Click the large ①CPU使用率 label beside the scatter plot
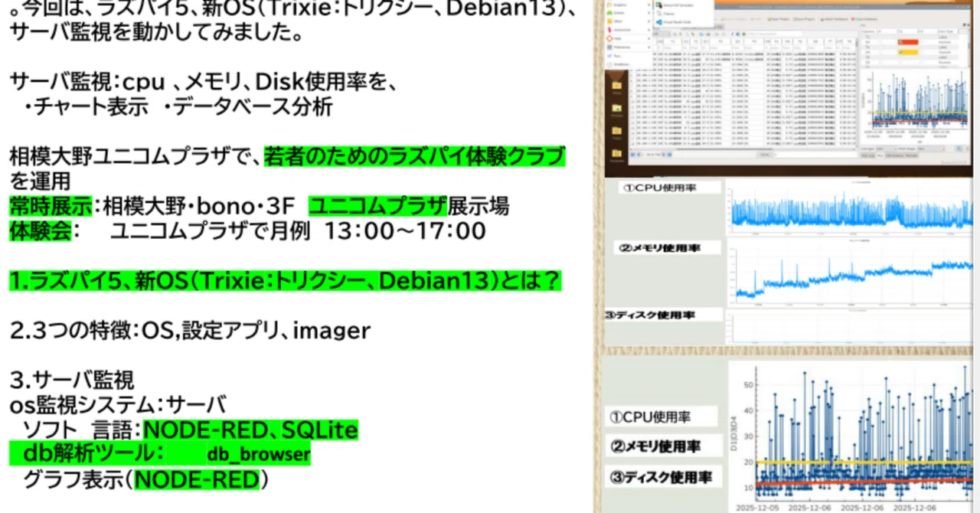This screenshot has width=980, height=513. [x=662, y=417]
